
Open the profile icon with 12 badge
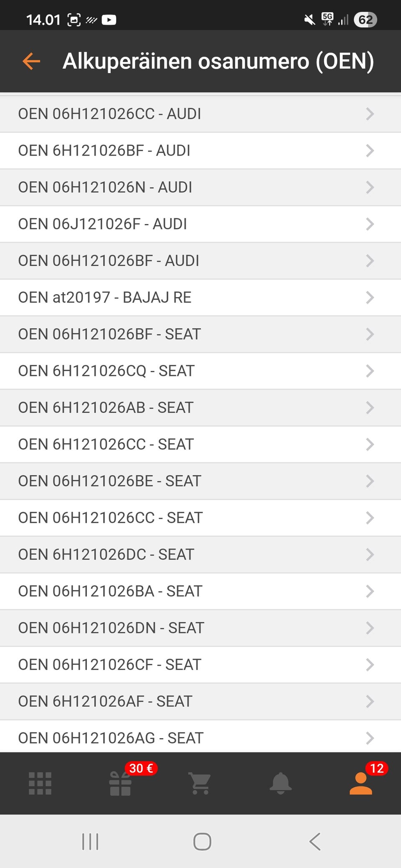pyautogui.click(x=360, y=783)
